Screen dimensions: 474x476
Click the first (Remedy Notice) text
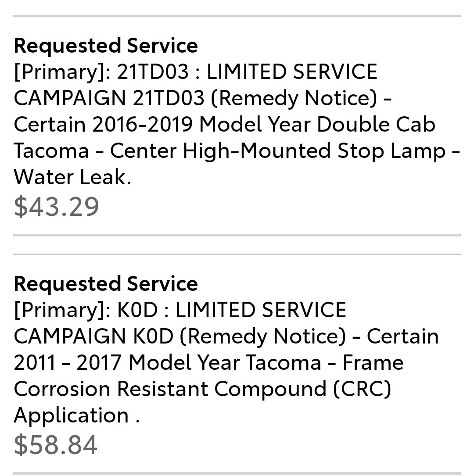pos(293,98)
